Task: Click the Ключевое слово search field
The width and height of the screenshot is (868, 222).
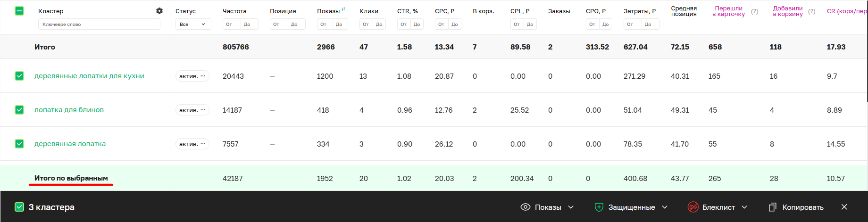Action: pos(99,24)
